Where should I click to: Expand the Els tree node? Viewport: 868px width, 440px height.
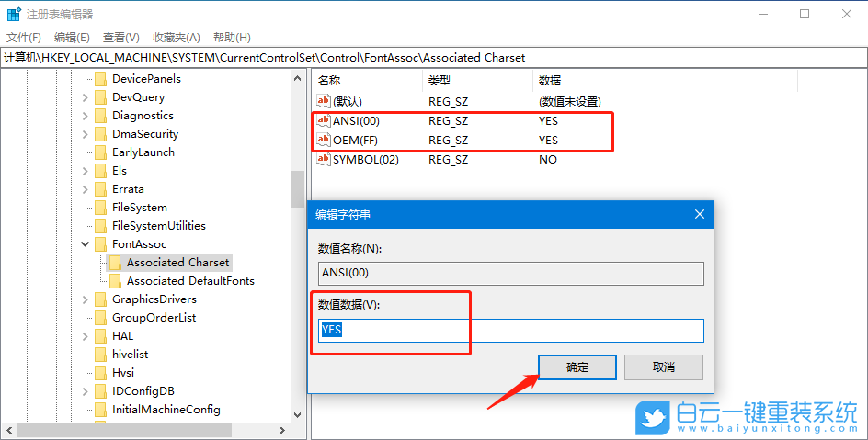coord(86,172)
